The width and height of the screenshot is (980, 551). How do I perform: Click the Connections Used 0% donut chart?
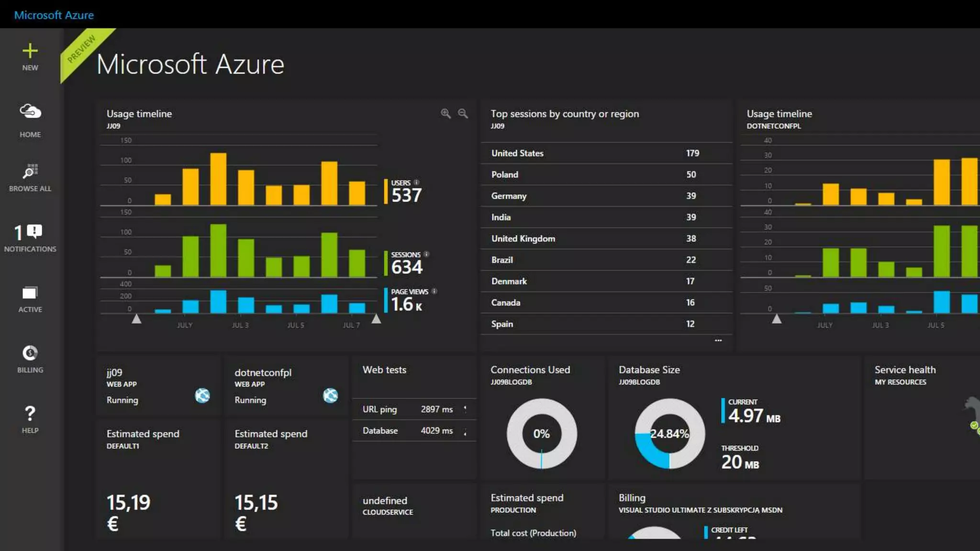pos(542,434)
